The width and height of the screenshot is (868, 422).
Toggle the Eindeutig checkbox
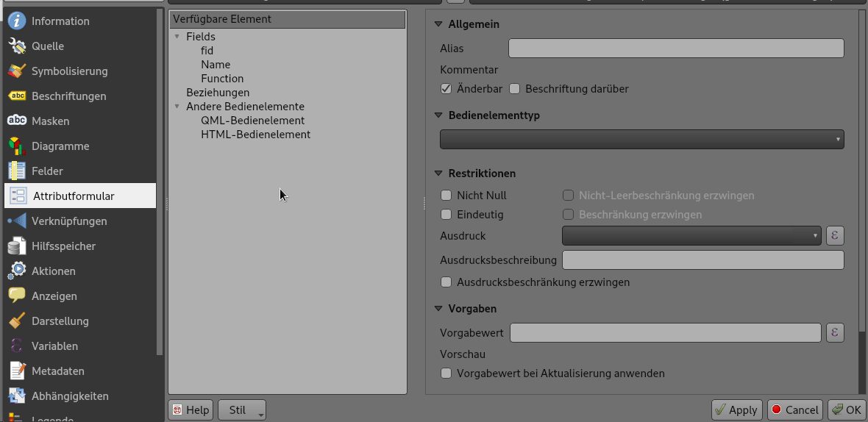(x=446, y=215)
